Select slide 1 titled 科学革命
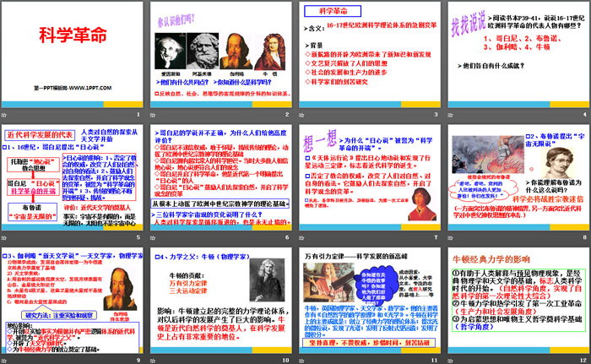This screenshot has width=591, height=364. 73,55
